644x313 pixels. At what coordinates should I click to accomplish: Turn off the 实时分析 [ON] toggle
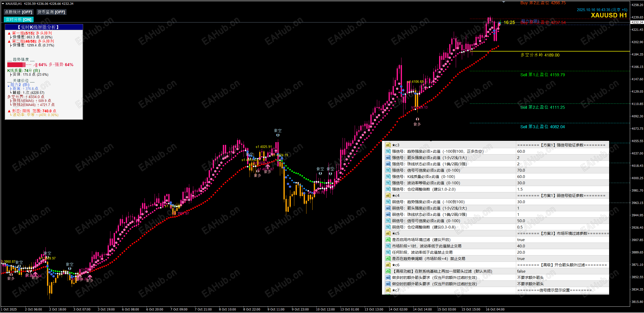pos(18,19)
